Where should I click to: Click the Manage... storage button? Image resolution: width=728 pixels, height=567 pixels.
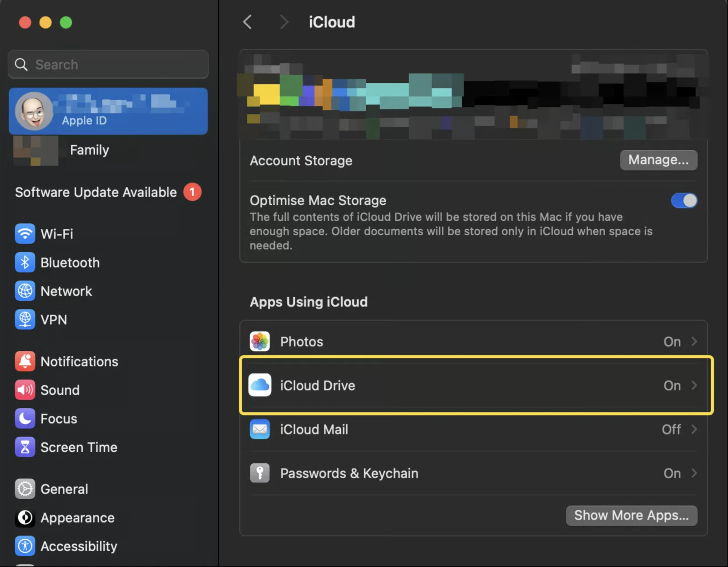click(658, 160)
